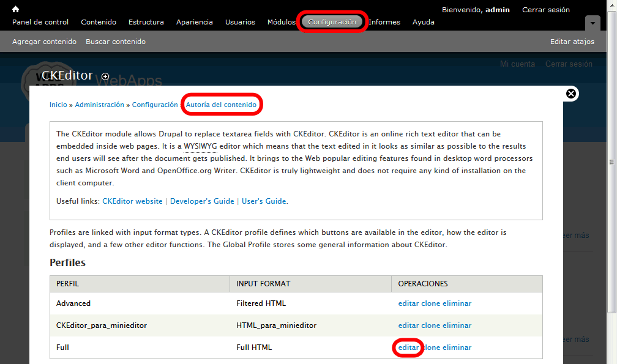Edit the Full profile
This screenshot has width=617, height=364.
(408, 347)
